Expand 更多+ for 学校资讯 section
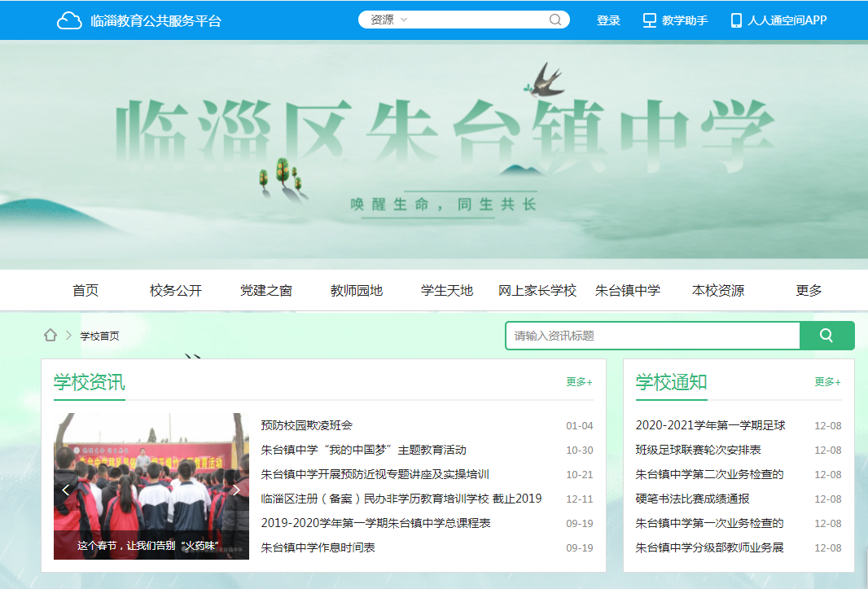868x589 pixels. point(579,382)
